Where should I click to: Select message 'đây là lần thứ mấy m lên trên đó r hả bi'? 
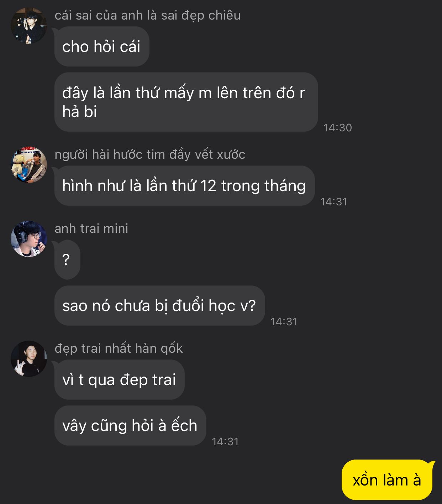(186, 102)
